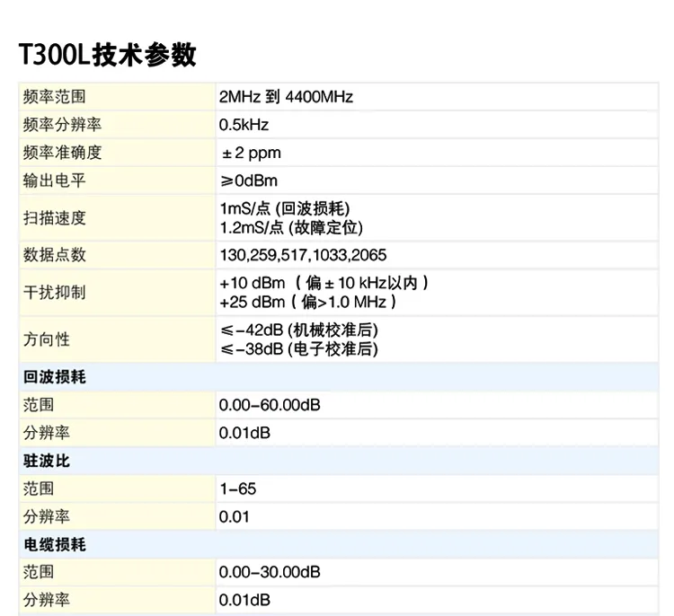Select the 频率准确度 label
Image resolution: width=674 pixels, height=616 pixels.
pyautogui.click(x=62, y=153)
